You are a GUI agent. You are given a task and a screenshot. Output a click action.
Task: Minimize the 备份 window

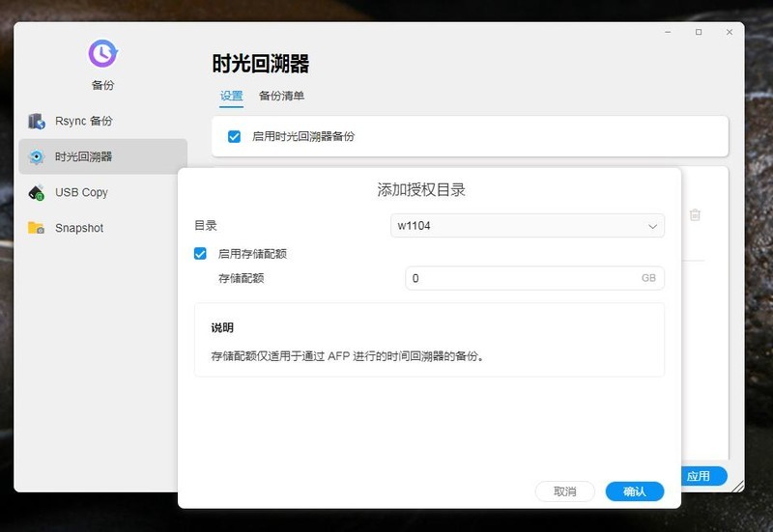(668, 32)
